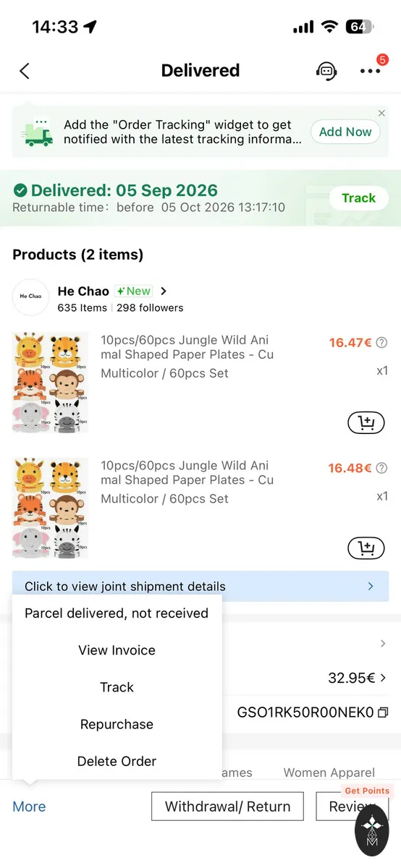Image resolution: width=401 pixels, height=868 pixels.
Task: Dismiss the Order Tracking widget banner
Action: (381, 114)
